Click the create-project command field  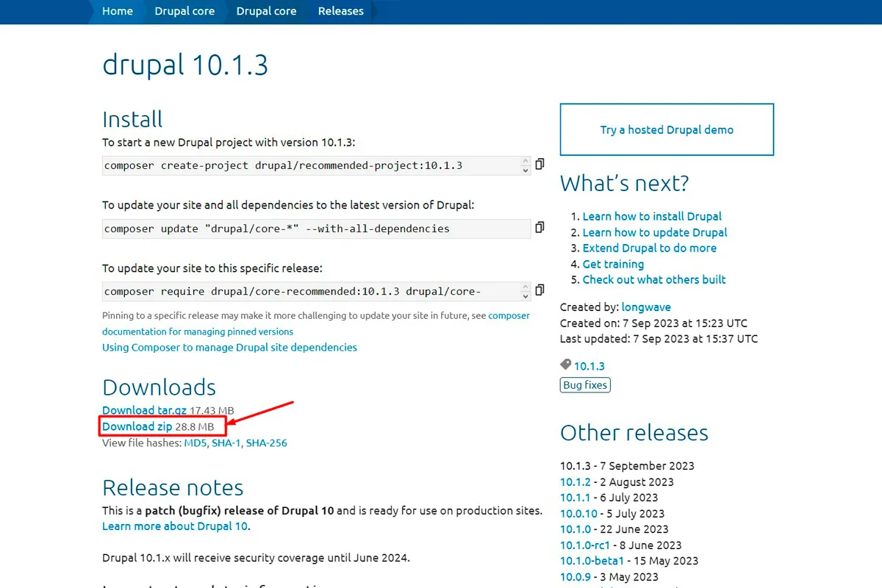coord(316,165)
